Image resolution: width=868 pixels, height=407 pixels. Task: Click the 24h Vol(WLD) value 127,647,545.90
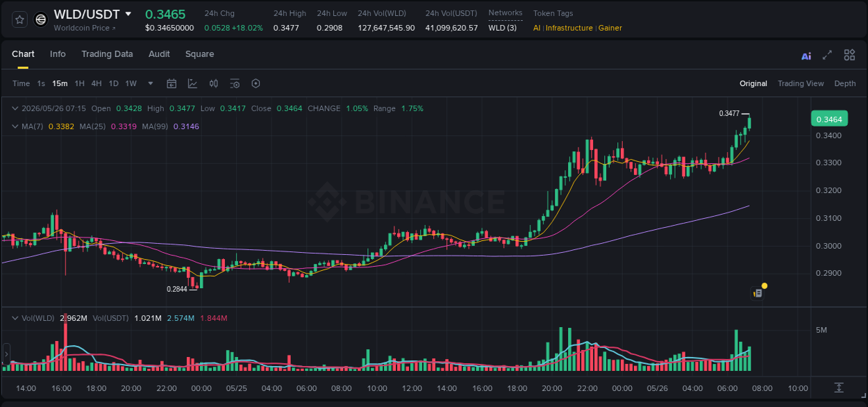pos(386,28)
